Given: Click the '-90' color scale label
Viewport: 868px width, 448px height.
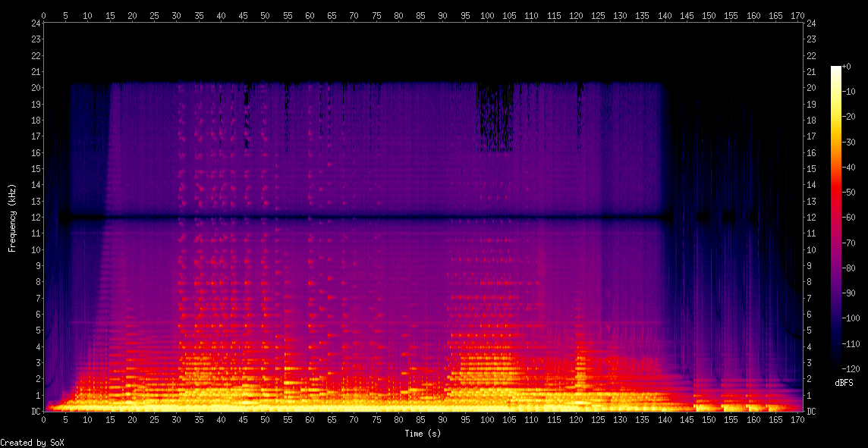Looking at the screenshot, I should 848,293.
